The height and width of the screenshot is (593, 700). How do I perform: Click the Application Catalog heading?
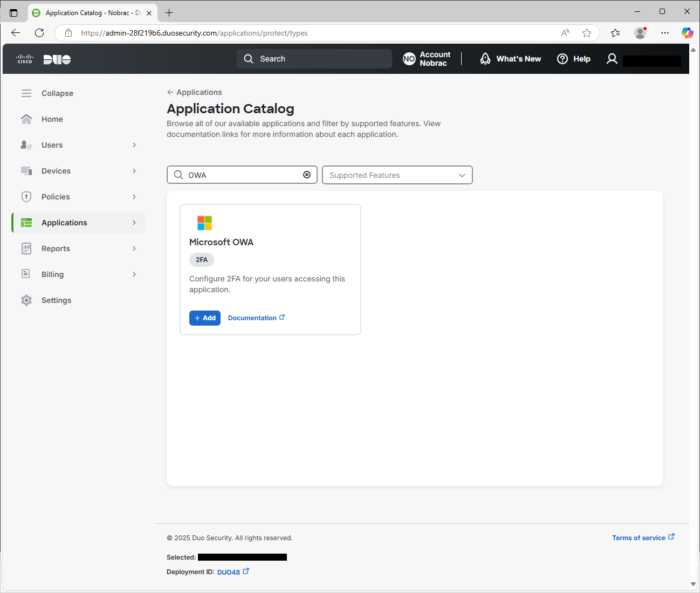230,109
